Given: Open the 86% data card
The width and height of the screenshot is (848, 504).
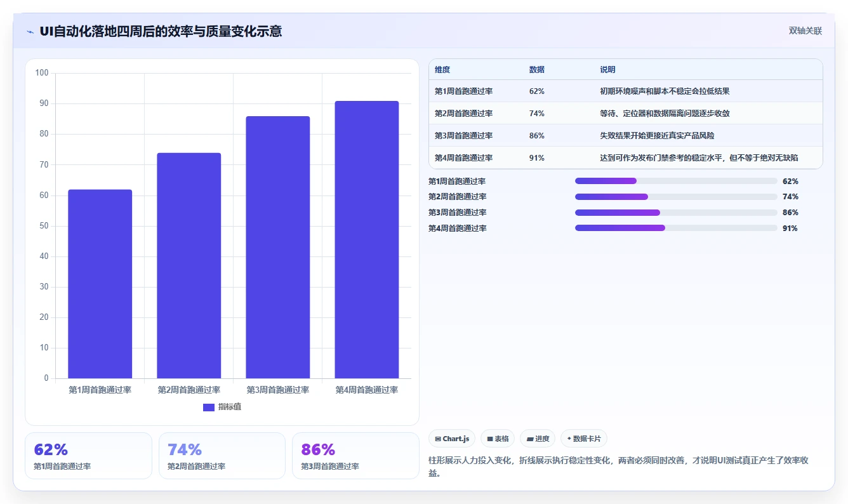Looking at the screenshot, I should coord(355,456).
